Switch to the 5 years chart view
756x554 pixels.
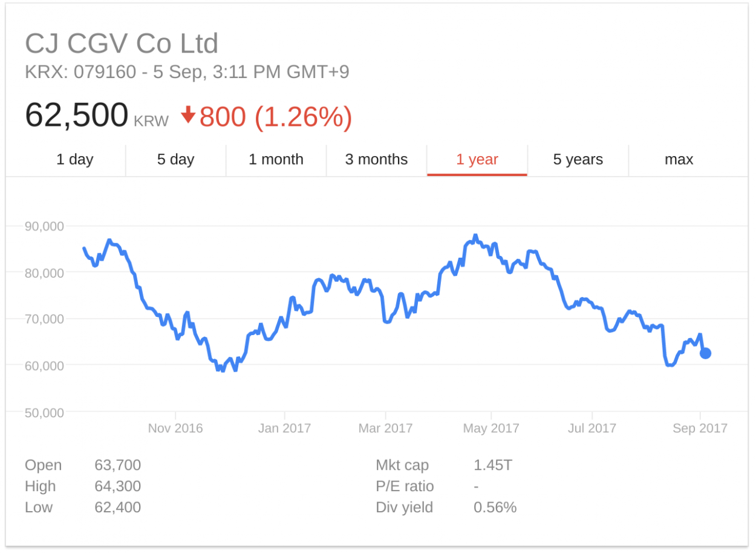pyautogui.click(x=578, y=159)
